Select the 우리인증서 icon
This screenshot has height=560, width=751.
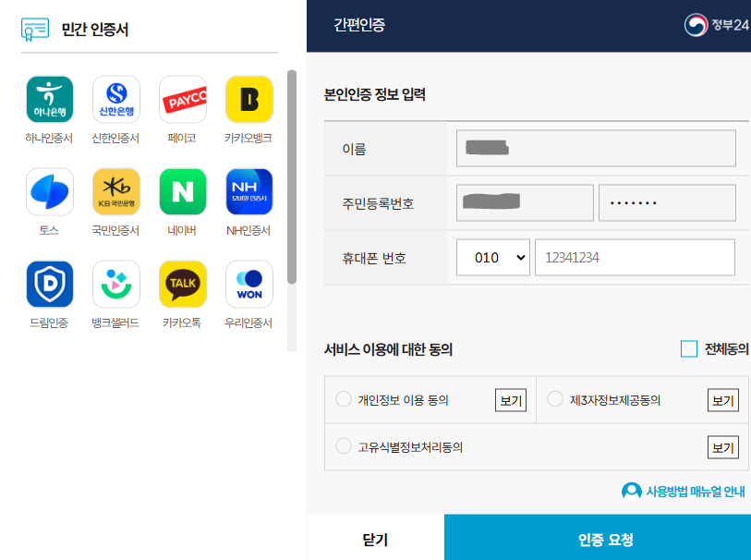(248, 284)
